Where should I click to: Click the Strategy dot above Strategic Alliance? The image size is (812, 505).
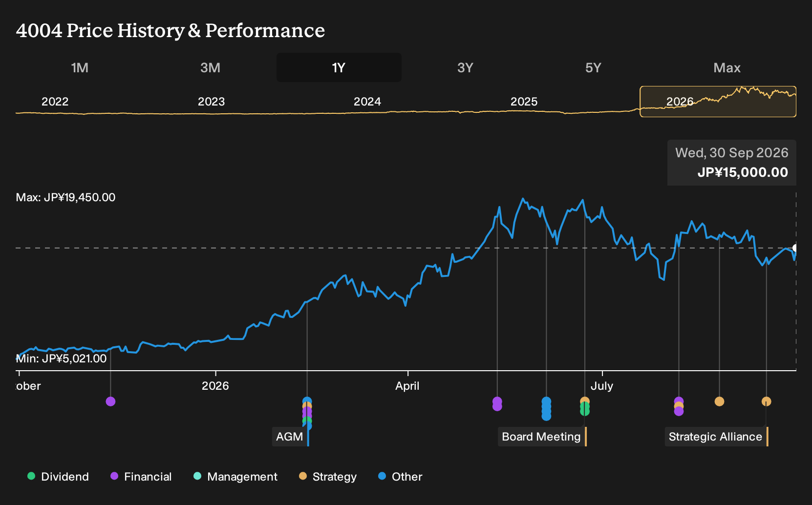click(766, 401)
